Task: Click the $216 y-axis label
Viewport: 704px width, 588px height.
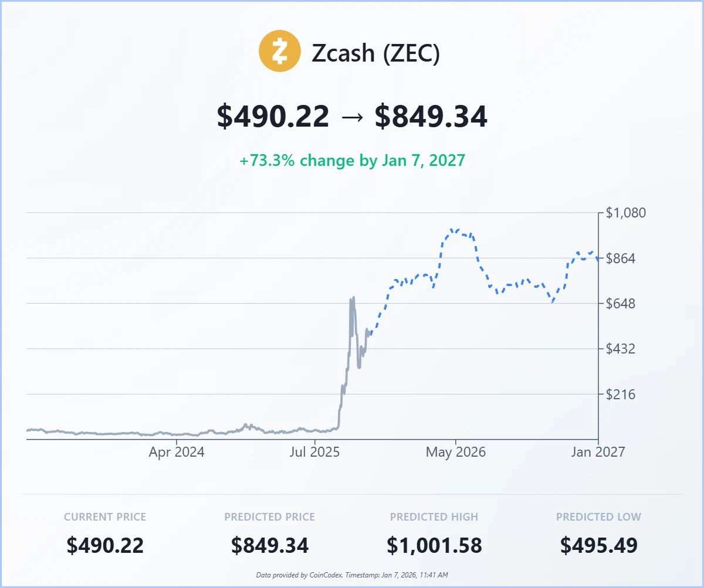Action: point(622,395)
